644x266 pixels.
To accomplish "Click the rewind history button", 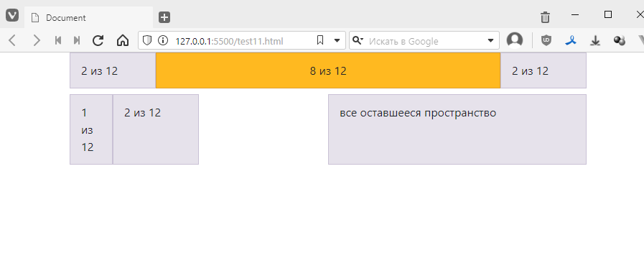I will tap(58, 40).
